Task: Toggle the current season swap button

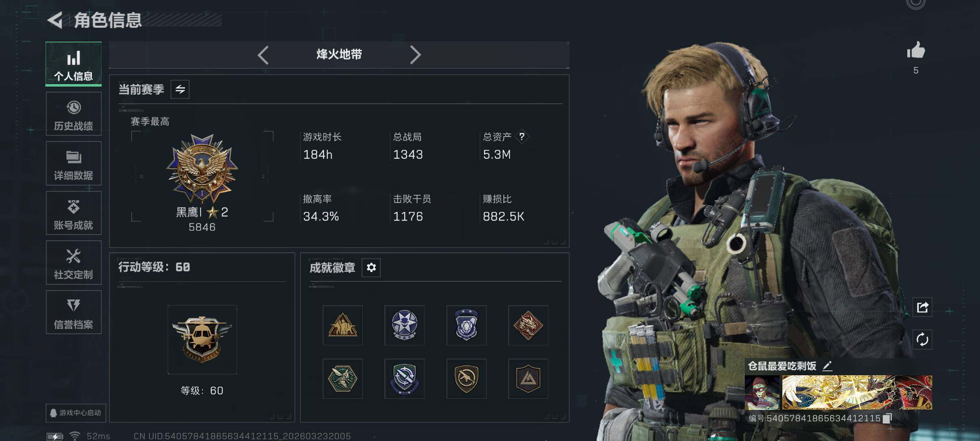Action: click(x=180, y=89)
